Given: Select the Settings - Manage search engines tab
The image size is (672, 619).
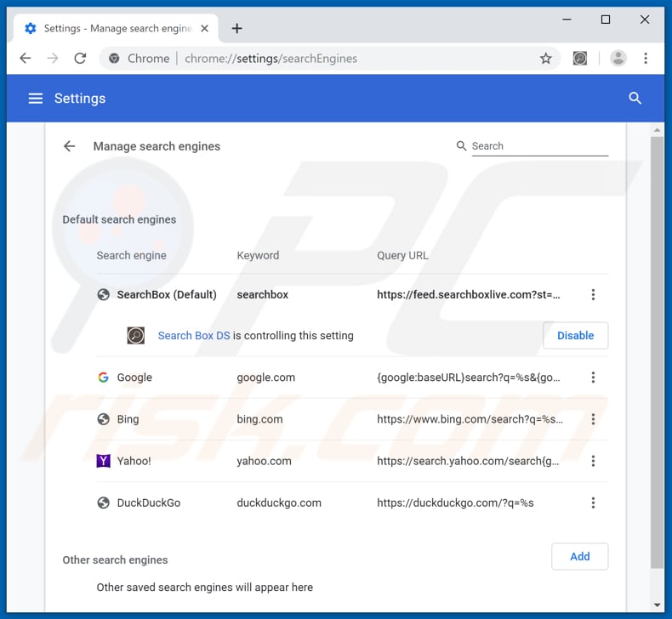Looking at the screenshot, I should (116, 28).
